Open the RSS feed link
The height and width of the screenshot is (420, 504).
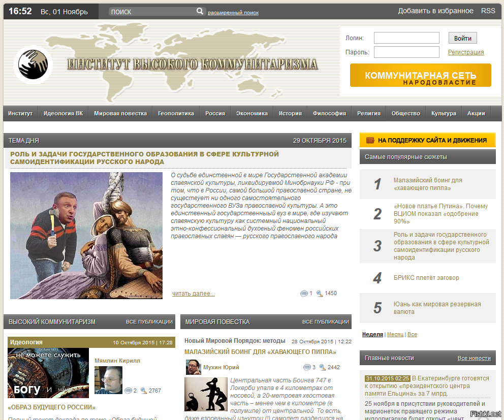(x=488, y=11)
